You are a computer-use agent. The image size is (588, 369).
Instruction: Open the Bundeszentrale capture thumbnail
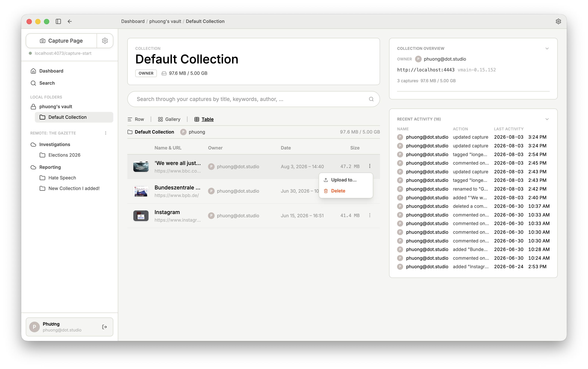click(141, 191)
